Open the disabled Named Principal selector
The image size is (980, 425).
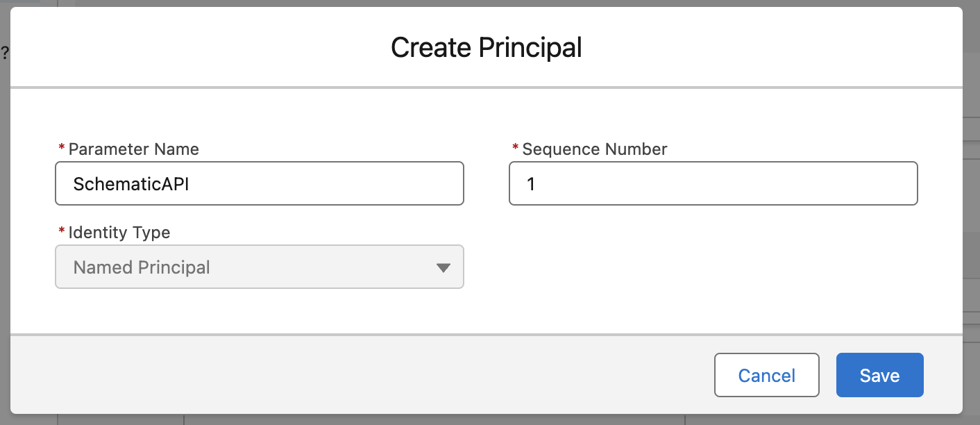pos(259,267)
